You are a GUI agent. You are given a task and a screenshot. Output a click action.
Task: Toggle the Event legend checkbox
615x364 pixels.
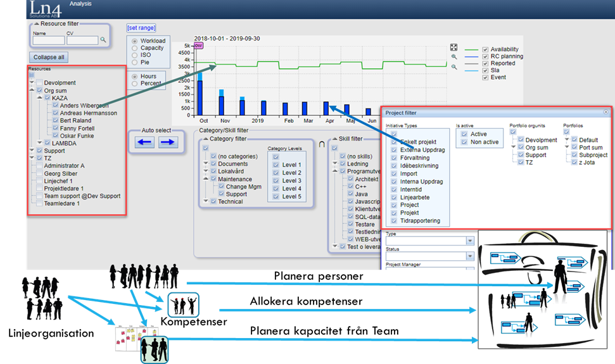[x=485, y=78]
